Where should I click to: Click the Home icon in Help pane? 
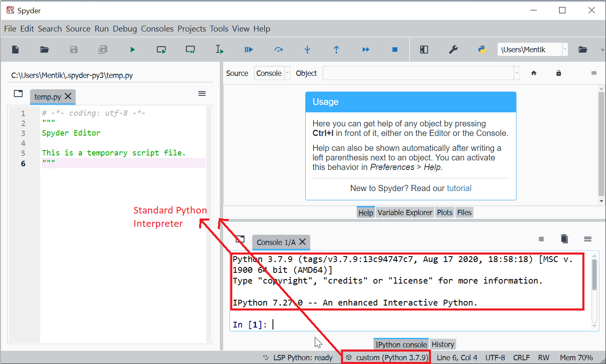(x=534, y=73)
